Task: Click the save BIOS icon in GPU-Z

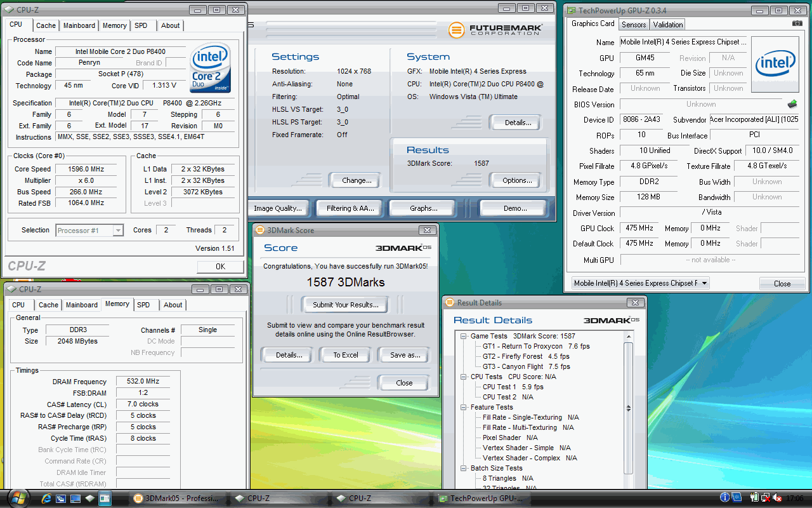Action: point(792,104)
